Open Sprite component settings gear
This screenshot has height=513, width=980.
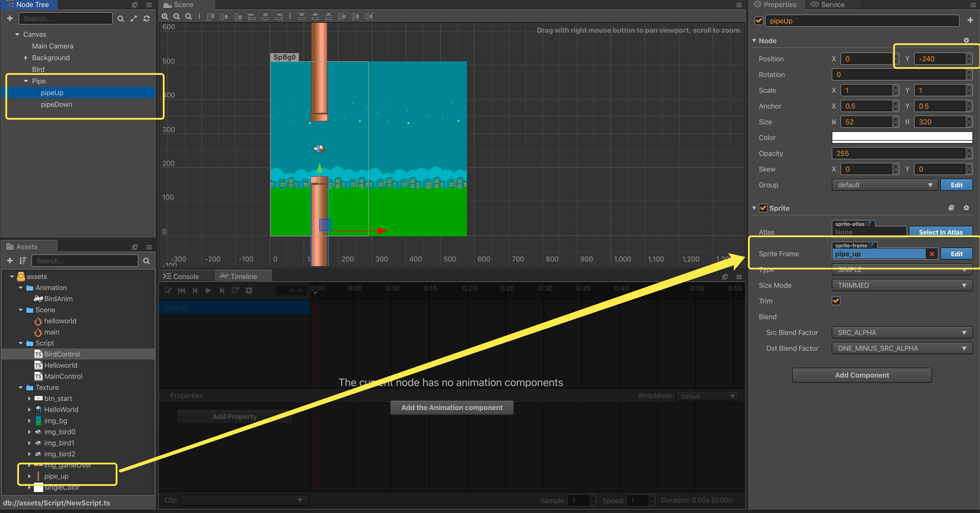pos(966,208)
